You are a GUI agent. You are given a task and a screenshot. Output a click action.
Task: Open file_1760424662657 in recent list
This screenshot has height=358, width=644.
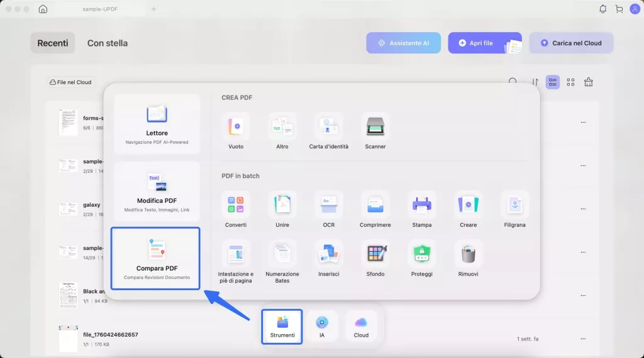pyautogui.click(x=321, y=339)
